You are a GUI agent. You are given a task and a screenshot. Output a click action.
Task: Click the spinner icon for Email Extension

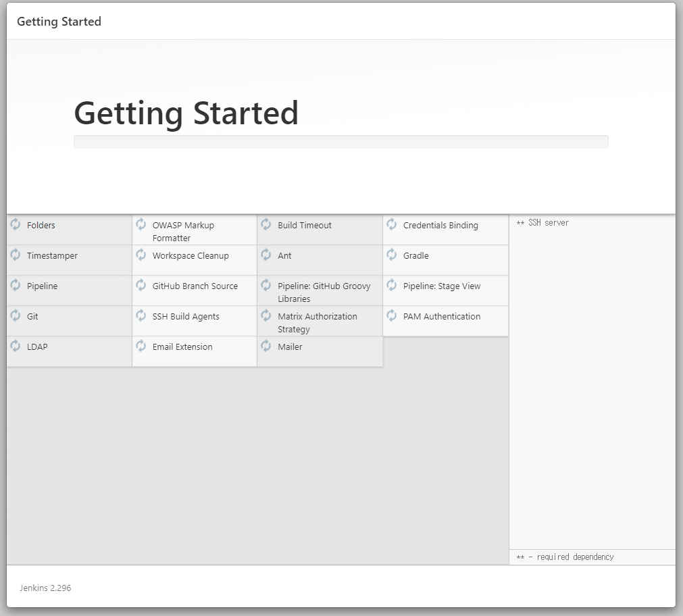[141, 346]
